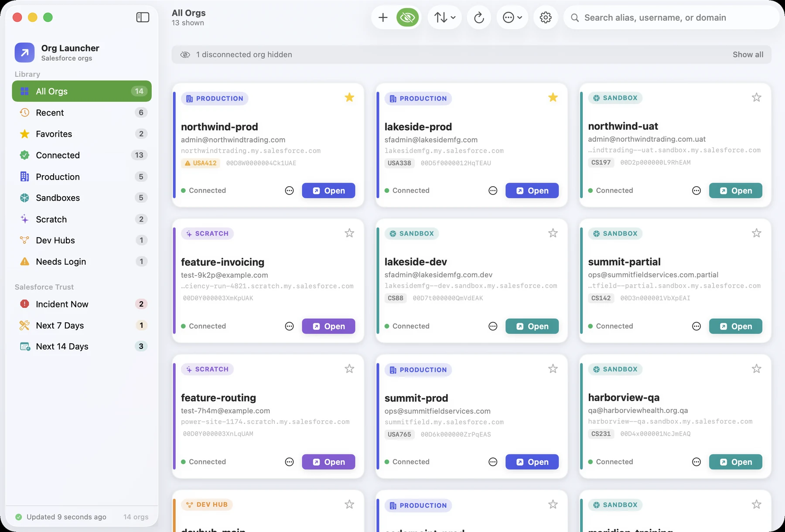Image resolution: width=785 pixels, height=532 pixels.
Task: Select Recent in sidebar
Action: click(x=82, y=113)
